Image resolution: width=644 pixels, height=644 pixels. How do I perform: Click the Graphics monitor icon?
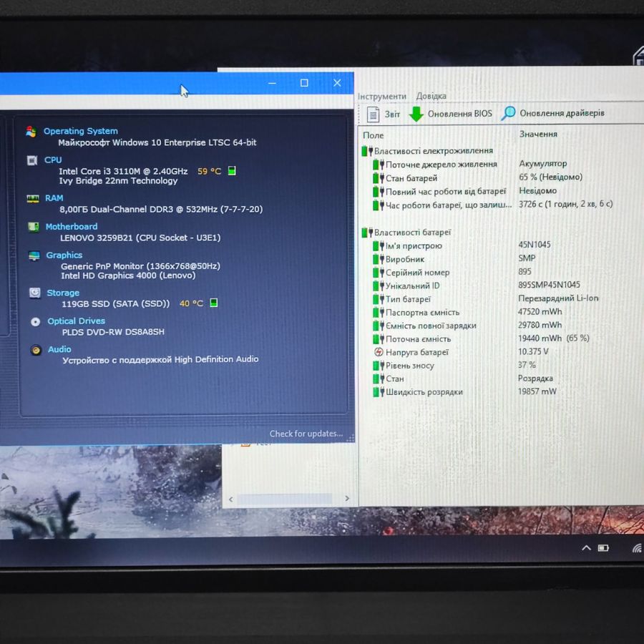pyautogui.click(x=34, y=256)
